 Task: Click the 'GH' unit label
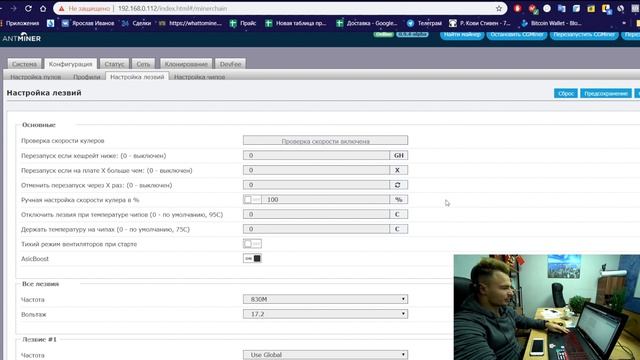399,156
